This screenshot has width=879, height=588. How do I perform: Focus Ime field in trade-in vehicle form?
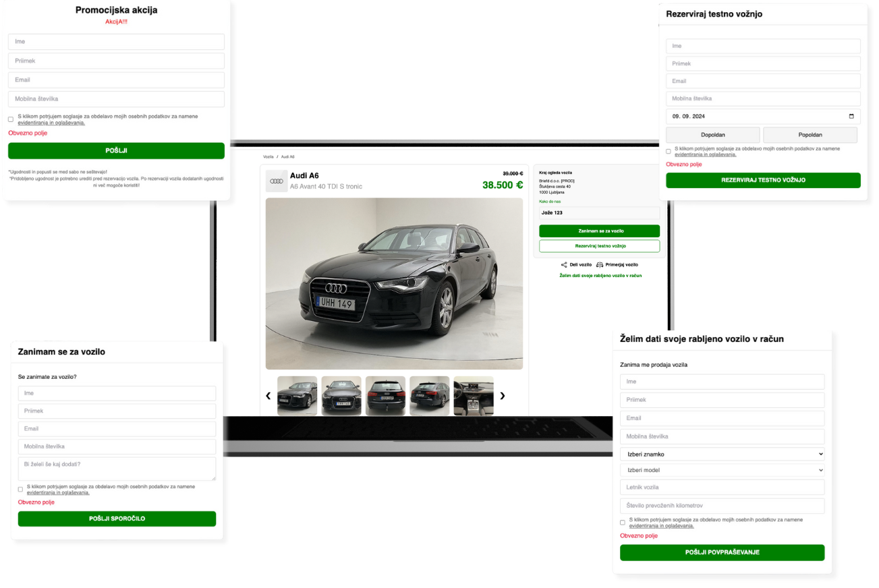[x=722, y=382]
